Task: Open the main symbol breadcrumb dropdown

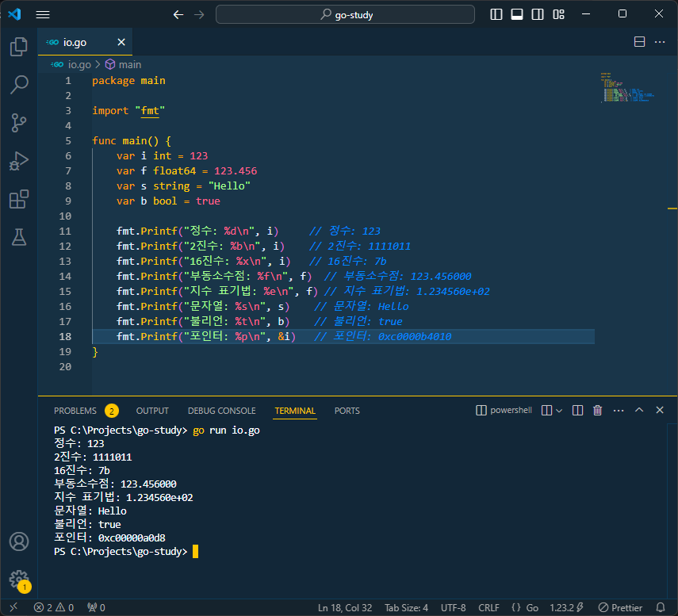Action: 124,64
